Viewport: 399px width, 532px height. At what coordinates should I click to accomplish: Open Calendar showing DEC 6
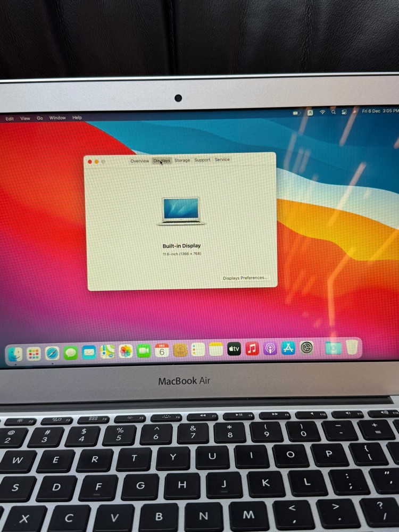tap(162, 351)
